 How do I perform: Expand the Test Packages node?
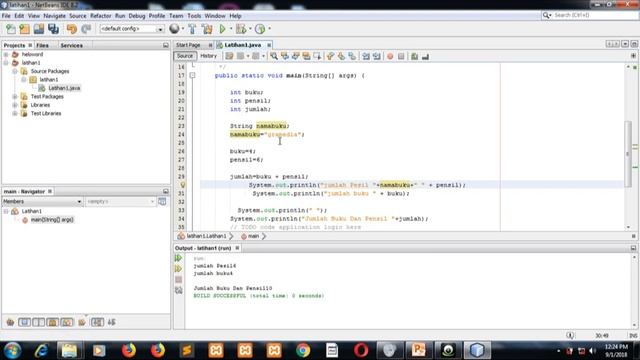click(15, 97)
